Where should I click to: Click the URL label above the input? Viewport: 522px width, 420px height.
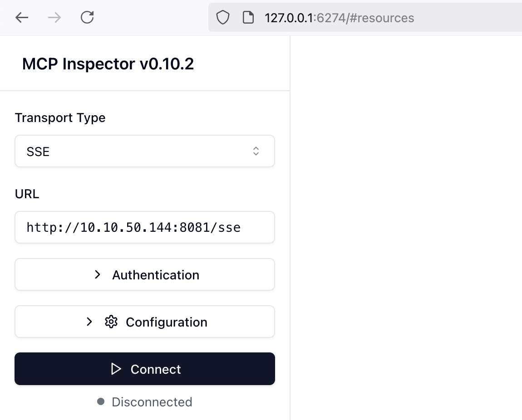pos(27,194)
